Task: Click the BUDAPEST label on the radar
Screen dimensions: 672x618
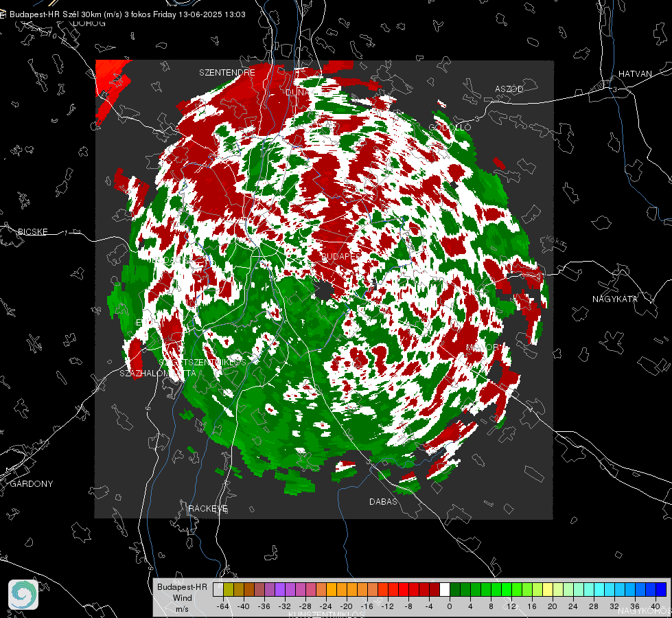Action: pyautogui.click(x=341, y=256)
